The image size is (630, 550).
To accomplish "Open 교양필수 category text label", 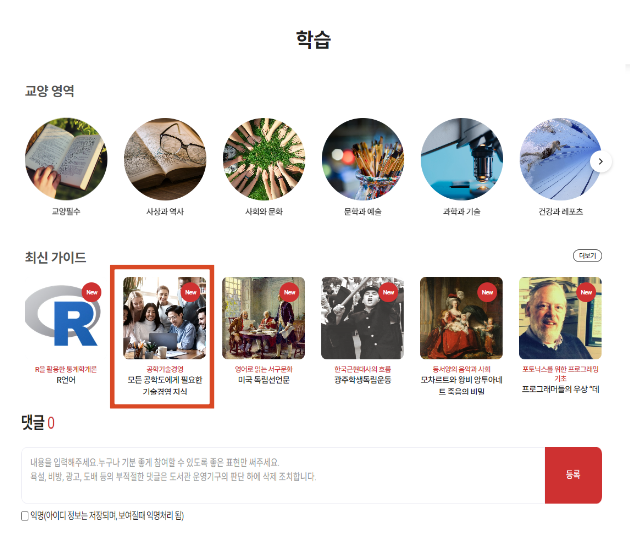I will (66, 212).
